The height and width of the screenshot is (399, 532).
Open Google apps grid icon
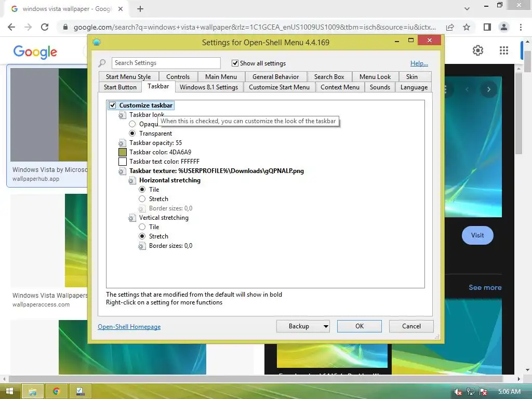coord(504,50)
